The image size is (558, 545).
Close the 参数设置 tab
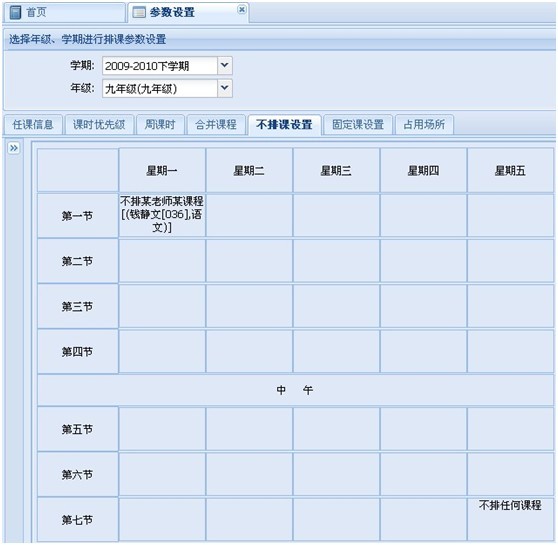click(242, 9)
